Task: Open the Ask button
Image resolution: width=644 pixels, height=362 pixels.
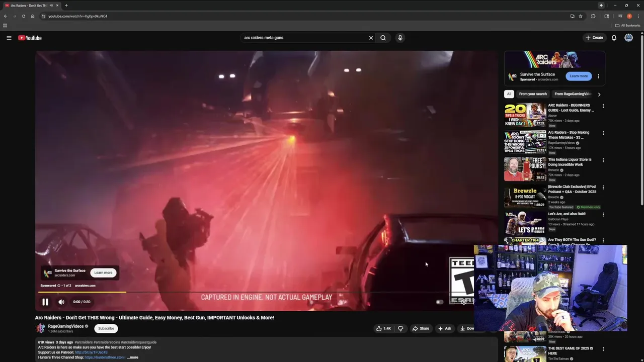Action: [444, 328]
